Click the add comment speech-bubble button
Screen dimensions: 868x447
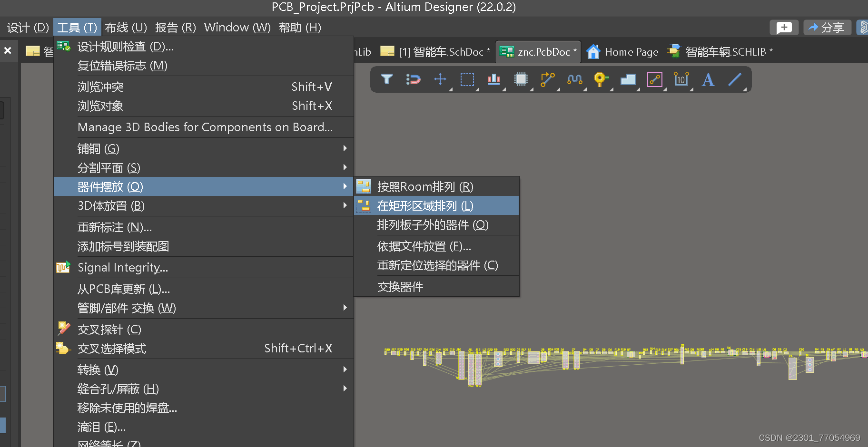(784, 28)
